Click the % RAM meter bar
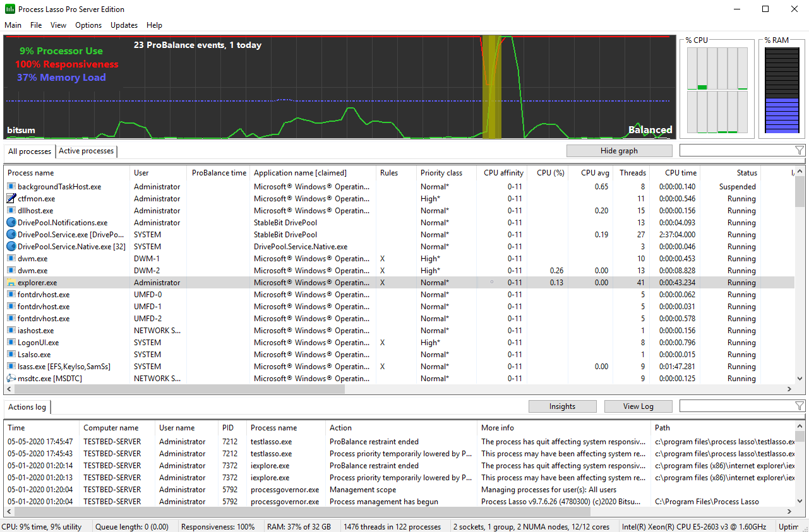The width and height of the screenshot is (809, 532). [781, 90]
